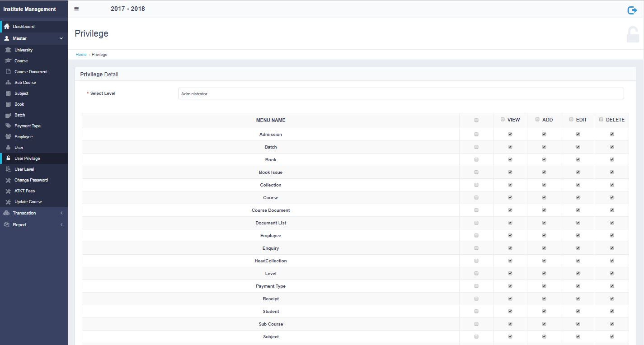Toggle the ADD checkbox for Employee row
644x345 pixels.
544,235
